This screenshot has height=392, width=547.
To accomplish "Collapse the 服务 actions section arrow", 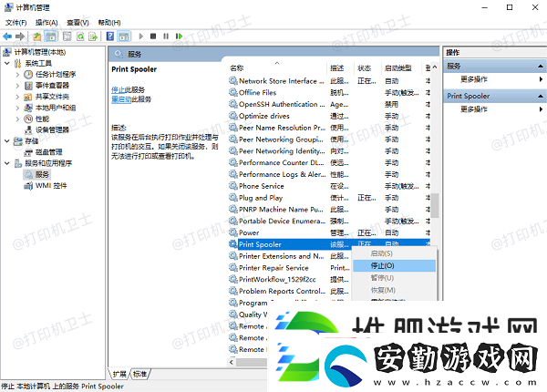I will (541, 66).
